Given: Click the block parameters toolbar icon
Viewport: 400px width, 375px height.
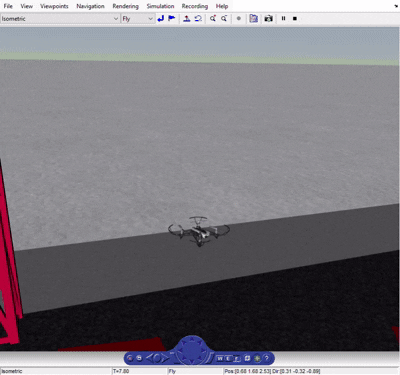Looking at the screenshot, I should coord(254,19).
